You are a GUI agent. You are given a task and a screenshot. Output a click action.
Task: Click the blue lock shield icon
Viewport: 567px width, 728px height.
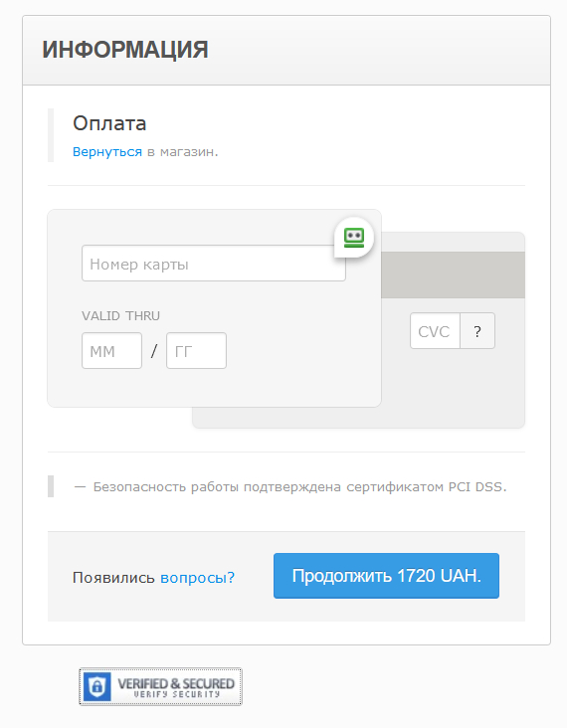tap(97, 686)
